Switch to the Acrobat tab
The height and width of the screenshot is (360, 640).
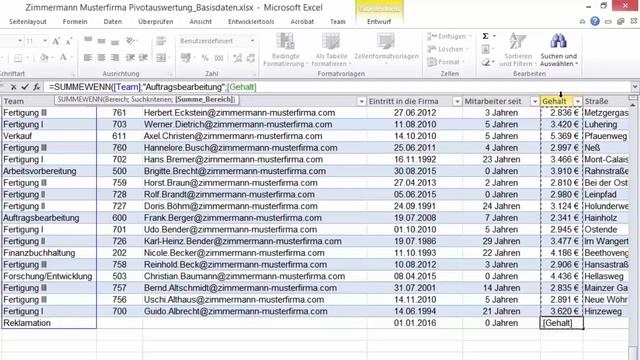point(302,22)
